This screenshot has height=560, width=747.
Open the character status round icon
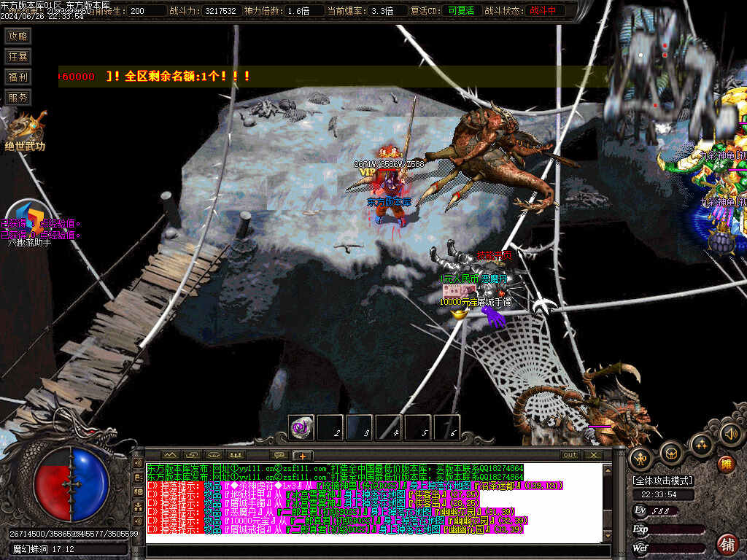[x=640, y=458]
